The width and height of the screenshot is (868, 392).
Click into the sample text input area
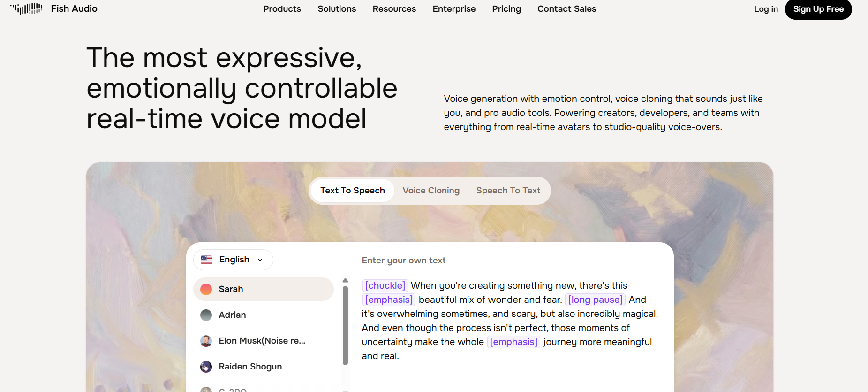pos(511,321)
